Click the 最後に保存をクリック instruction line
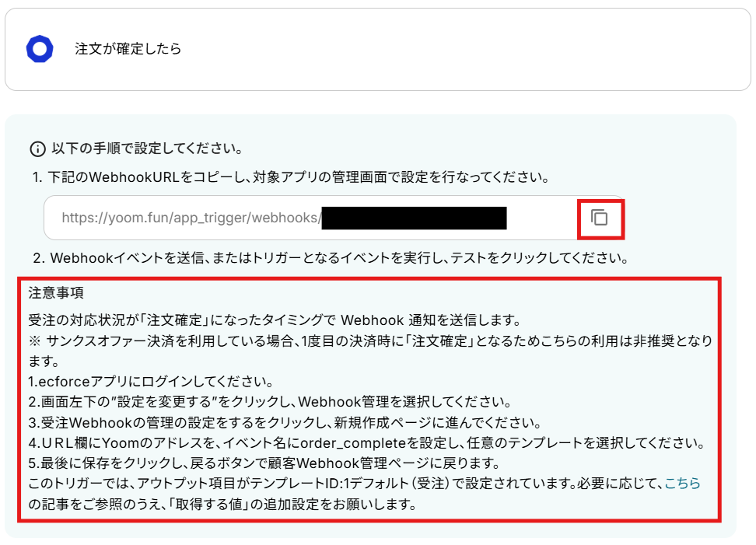 pyautogui.click(x=264, y=463)
